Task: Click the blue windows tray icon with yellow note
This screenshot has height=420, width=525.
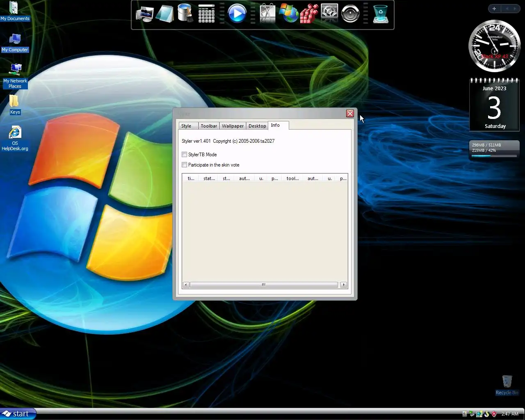Action: [x=479, y=414]
